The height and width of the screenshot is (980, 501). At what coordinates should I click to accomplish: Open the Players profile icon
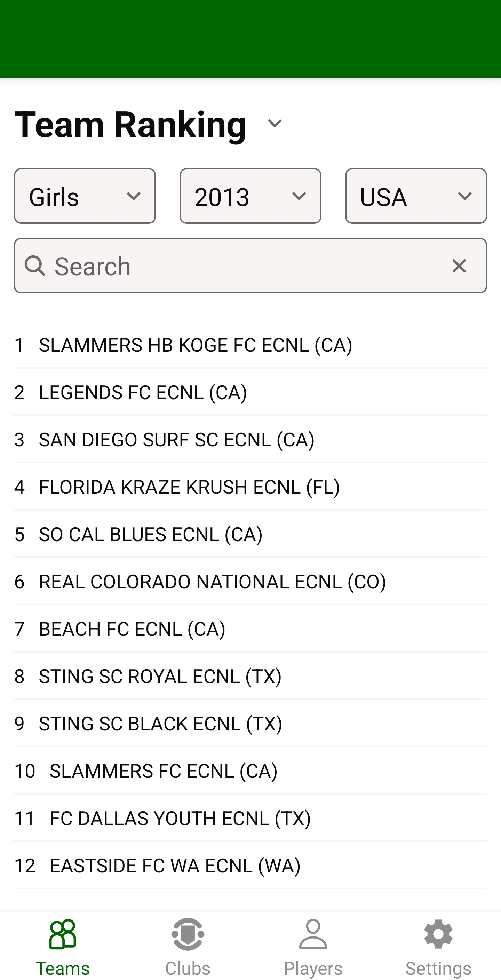coord(313,934)
